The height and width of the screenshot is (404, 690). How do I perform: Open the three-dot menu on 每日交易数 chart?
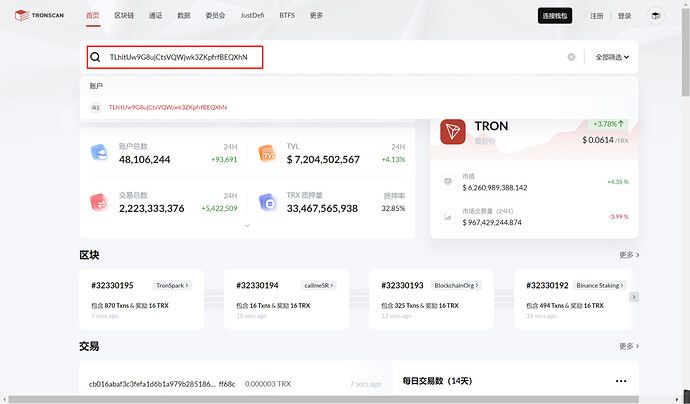click(x=621, y=381)
